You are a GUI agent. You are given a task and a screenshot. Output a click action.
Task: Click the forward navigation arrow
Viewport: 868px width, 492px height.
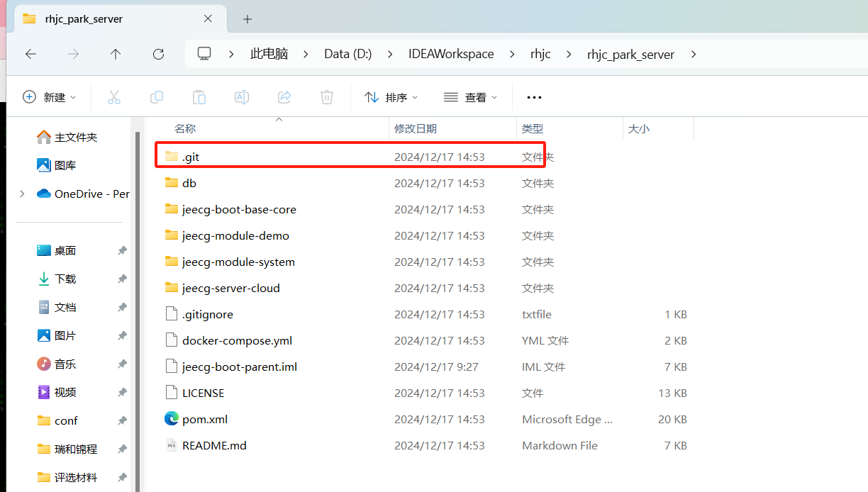click(x=73, y=54)
